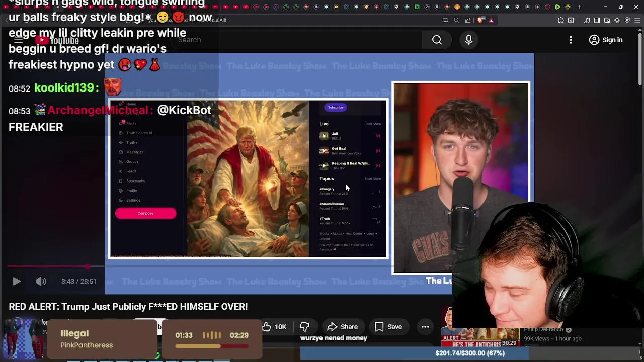Click the '99K views' text under Philip DeFranco
644x362 pixels.
click(537, 338)
